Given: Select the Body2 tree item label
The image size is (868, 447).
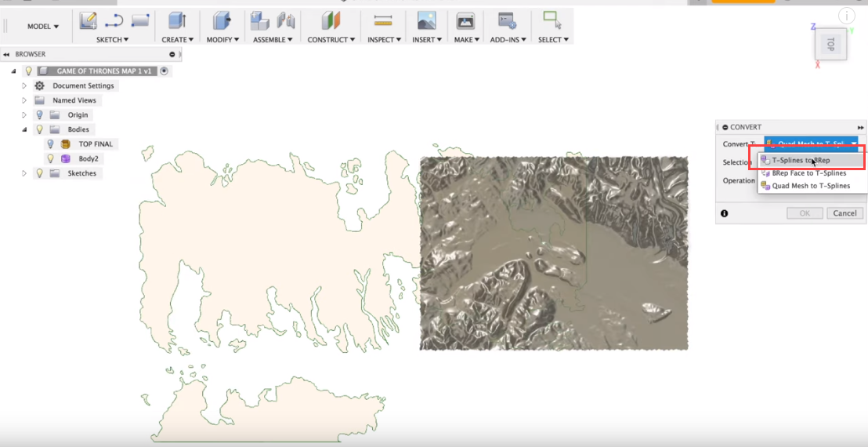Looking at the screenshot, I should (x=88, y=158).
